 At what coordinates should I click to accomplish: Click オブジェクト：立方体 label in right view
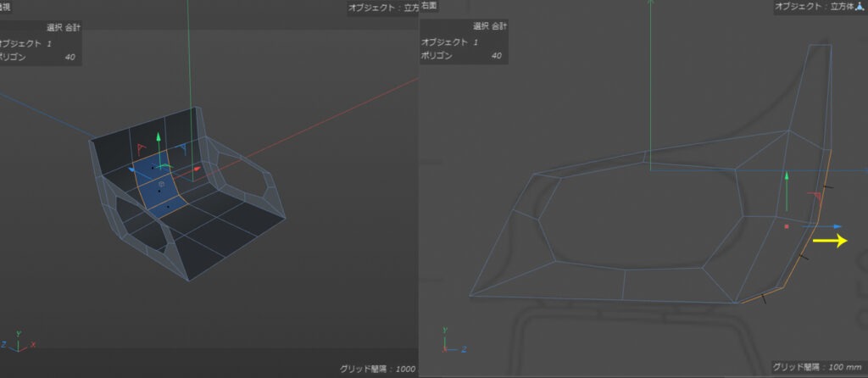point(815,7)
